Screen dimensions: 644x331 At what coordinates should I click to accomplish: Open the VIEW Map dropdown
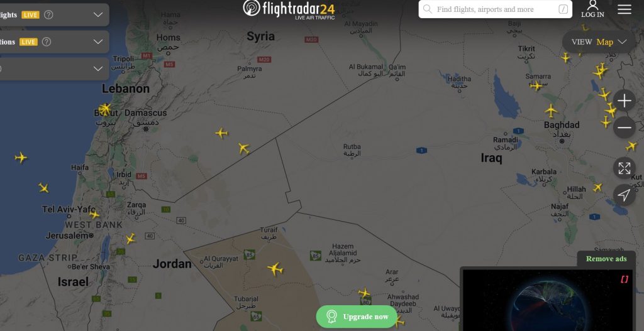coord(599,42)
